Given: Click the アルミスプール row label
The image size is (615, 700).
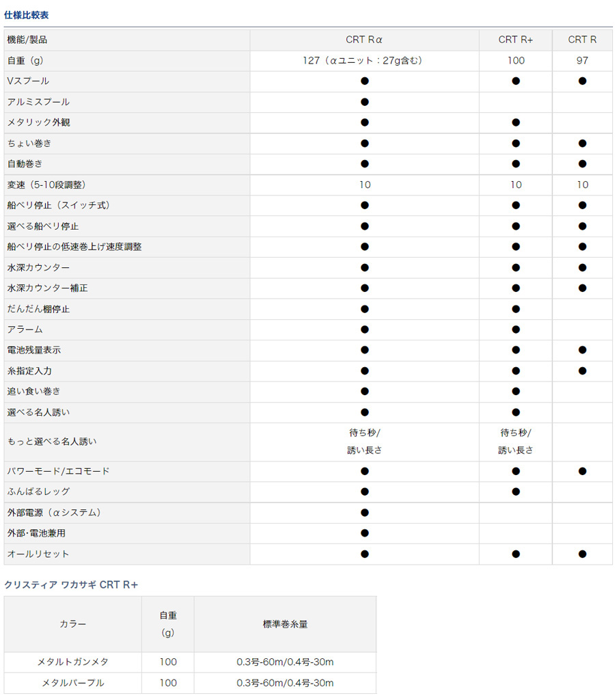Looking at the screenshot, I should (x=38, y=102).
